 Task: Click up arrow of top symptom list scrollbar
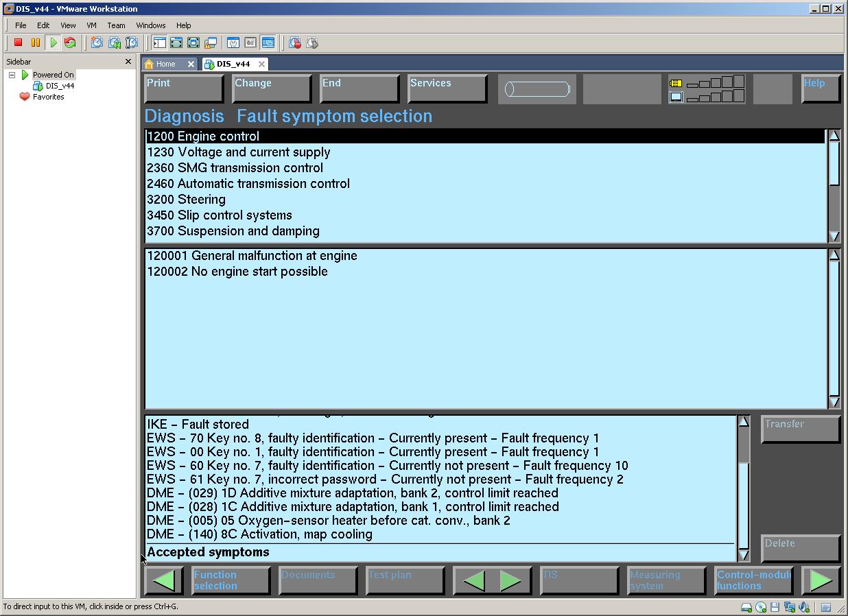(x=834, y=135)
